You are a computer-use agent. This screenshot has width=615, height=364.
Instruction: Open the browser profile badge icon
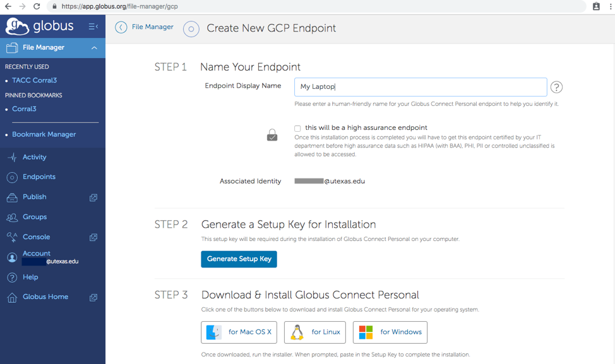(x=596, y=6)
